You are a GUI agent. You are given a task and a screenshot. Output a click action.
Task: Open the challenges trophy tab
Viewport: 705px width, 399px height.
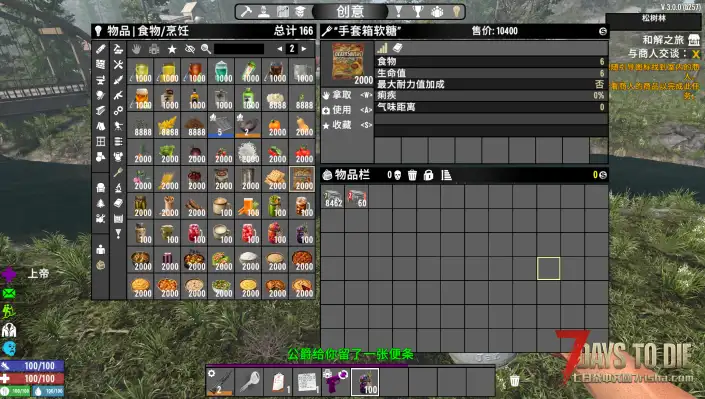coord(418,12)
